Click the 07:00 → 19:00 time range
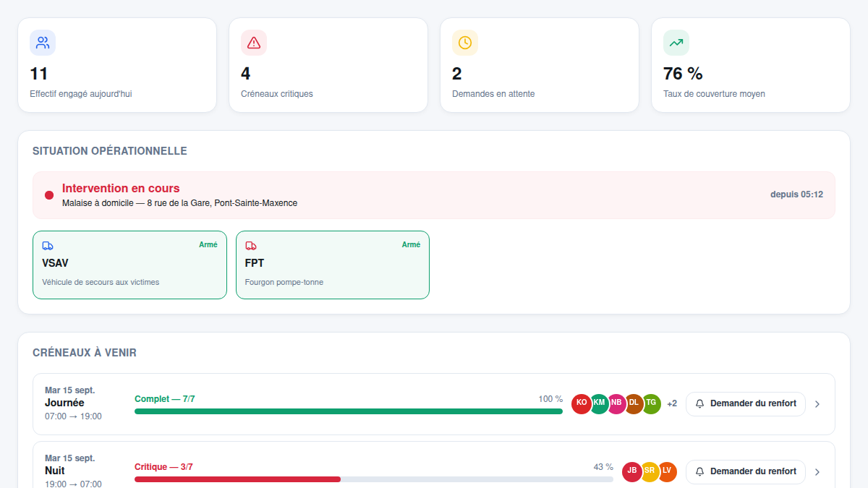Screen dimensions: 868x488 pyautogui.click(x=73, y=416)
